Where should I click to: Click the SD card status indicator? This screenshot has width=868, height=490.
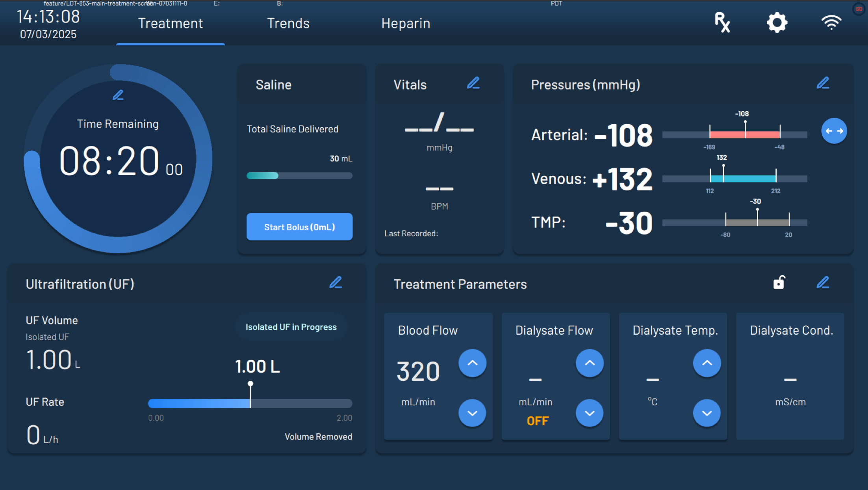859,9
